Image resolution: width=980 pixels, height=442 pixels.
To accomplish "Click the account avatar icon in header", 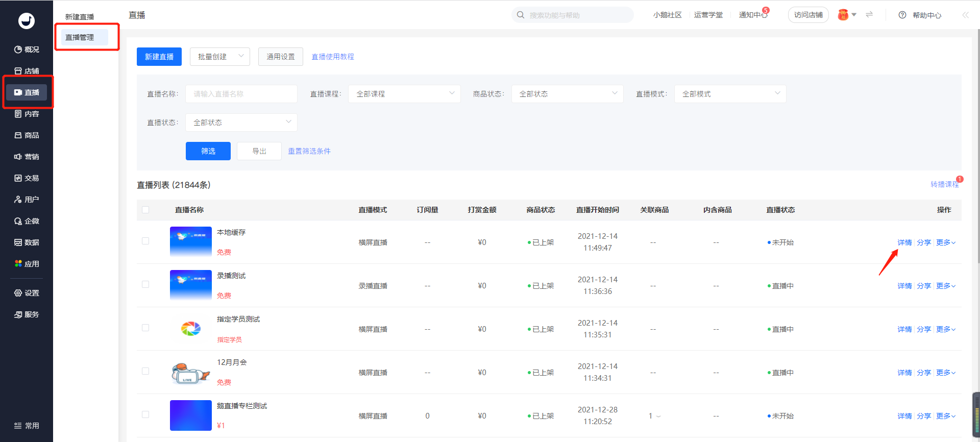I will (843, 15).
